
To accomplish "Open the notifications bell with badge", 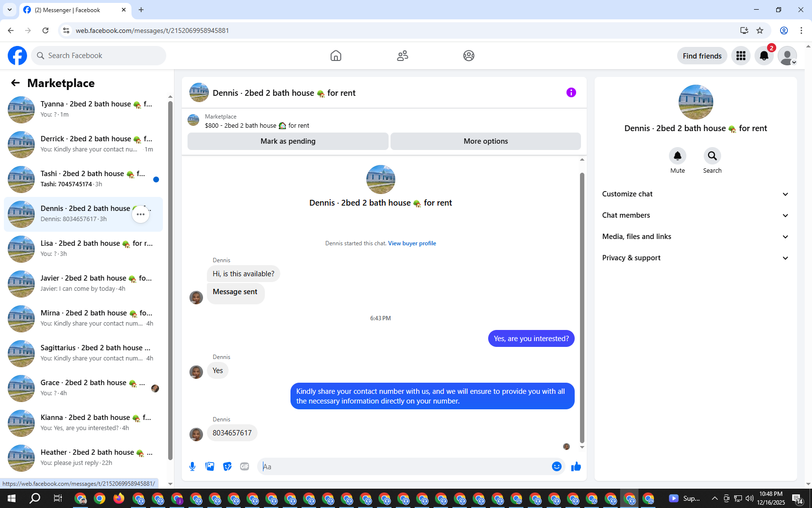I will (x=764, y=56).
